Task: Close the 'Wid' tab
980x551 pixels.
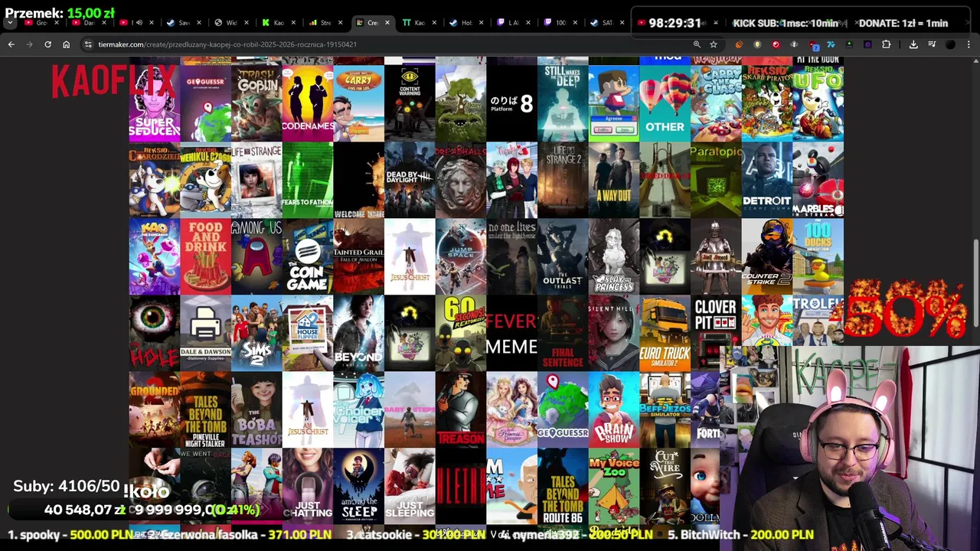Action: [245, 23]
